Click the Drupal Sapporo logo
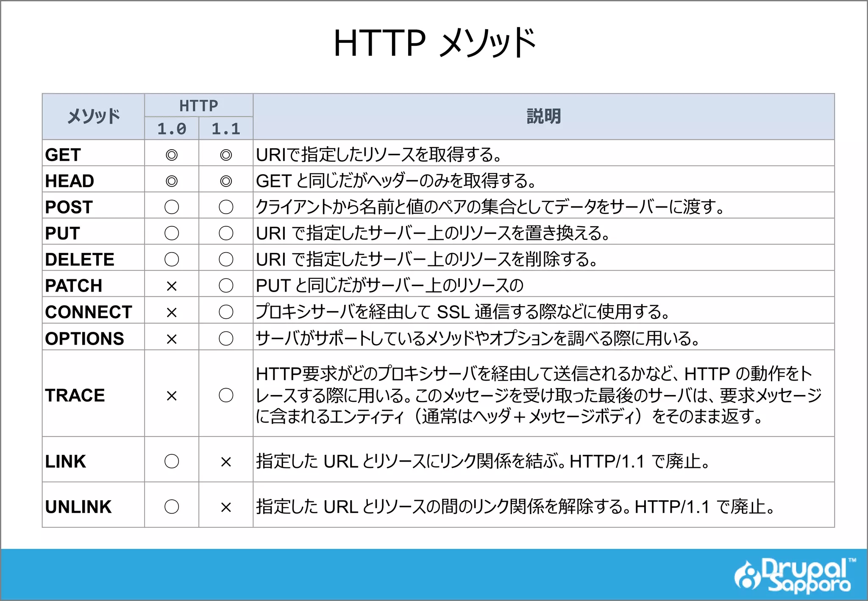Image resolution: width=868 pixels, height=601 pixels. tap(795, 575)
